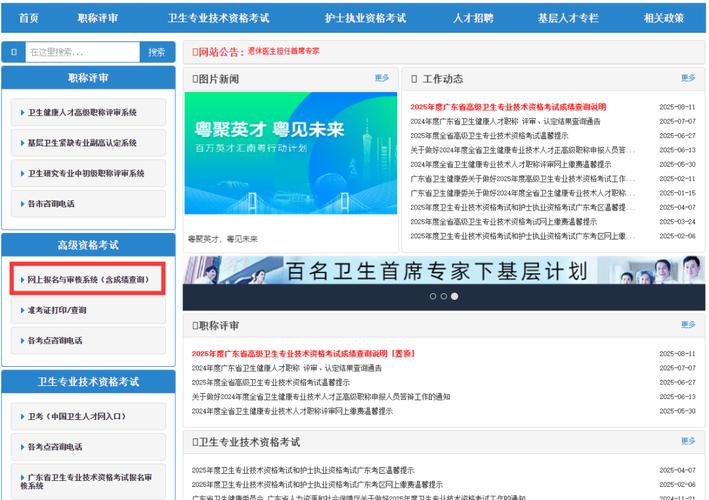Open 更多 in the 工作动态 panel

click(687, 78)
